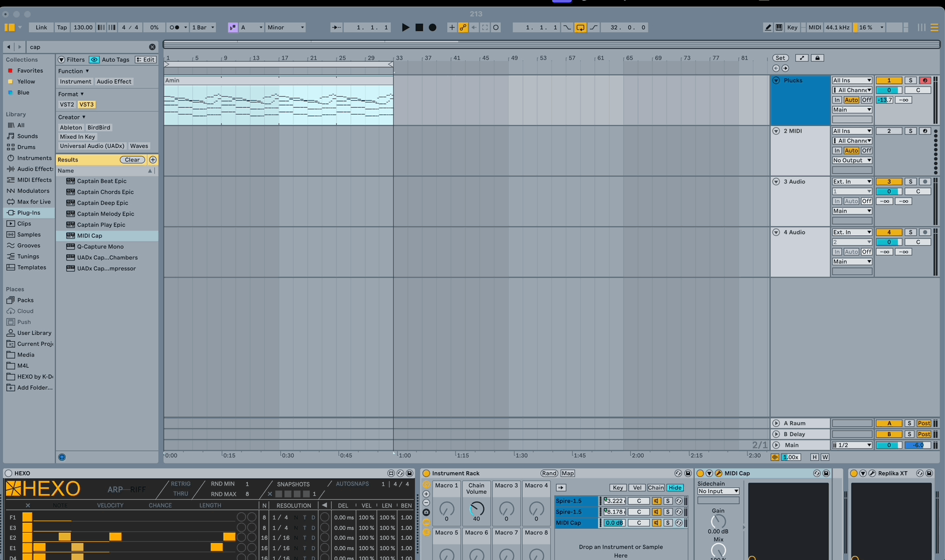Viewport: 945px width, 560px height.
Task: Open the root note A dropdown
Action: [252, 27]
